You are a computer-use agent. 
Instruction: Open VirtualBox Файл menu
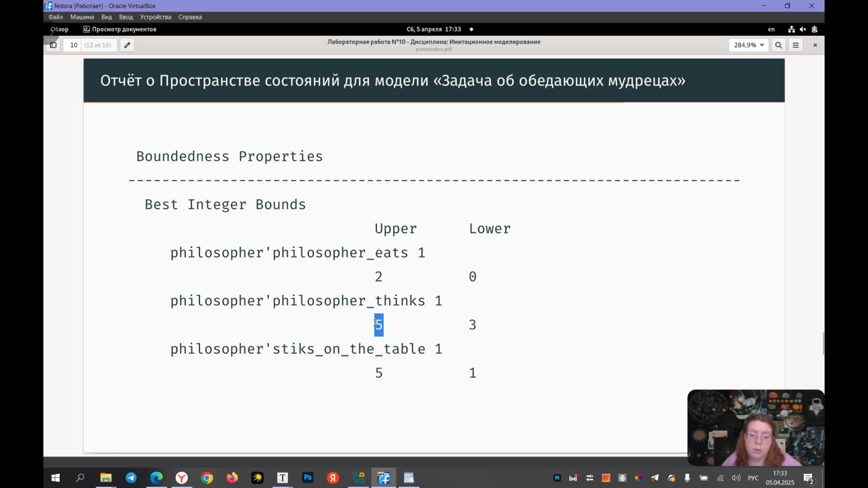tap(56, 17)
